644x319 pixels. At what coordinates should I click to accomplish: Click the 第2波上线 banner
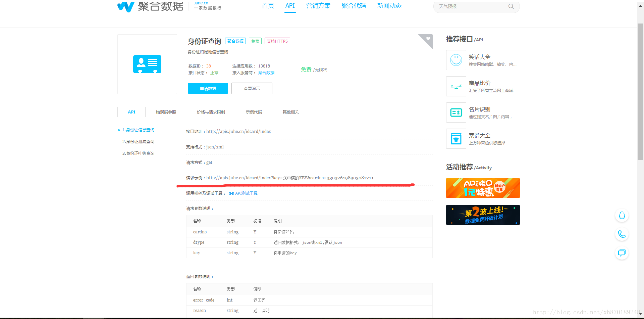(483, 215)
